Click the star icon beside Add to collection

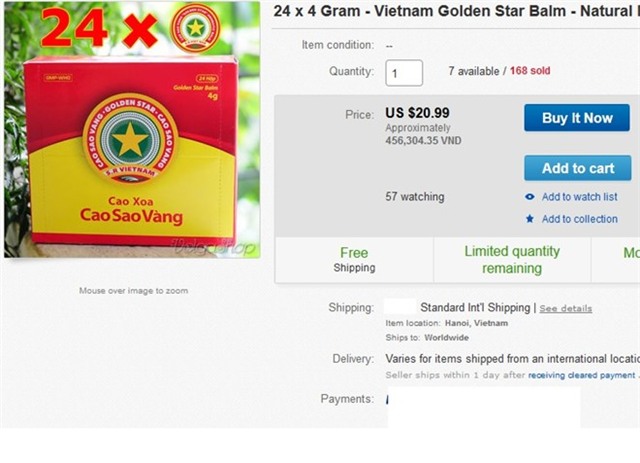[530, 219]
